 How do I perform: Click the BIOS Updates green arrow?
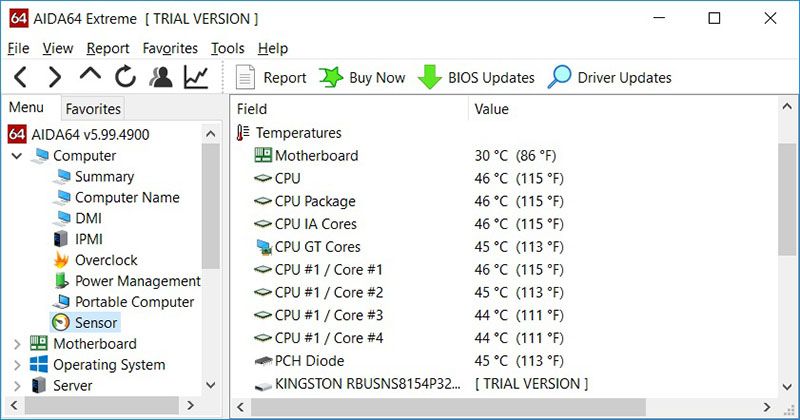[x=430, y=77]
